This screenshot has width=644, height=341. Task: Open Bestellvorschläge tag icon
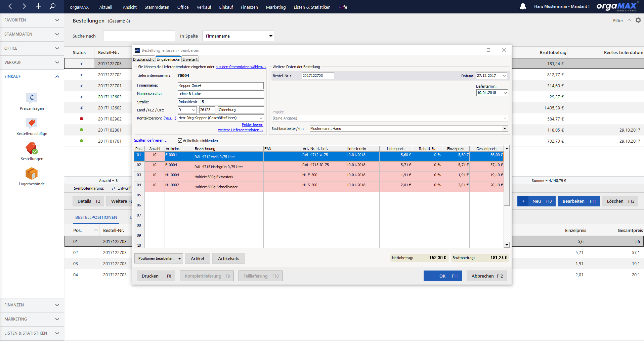[32, 123]
